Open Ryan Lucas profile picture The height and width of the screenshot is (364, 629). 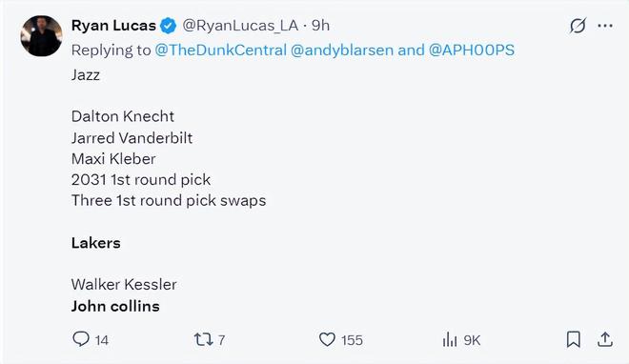pyautogui.click(x=41, y=36)
